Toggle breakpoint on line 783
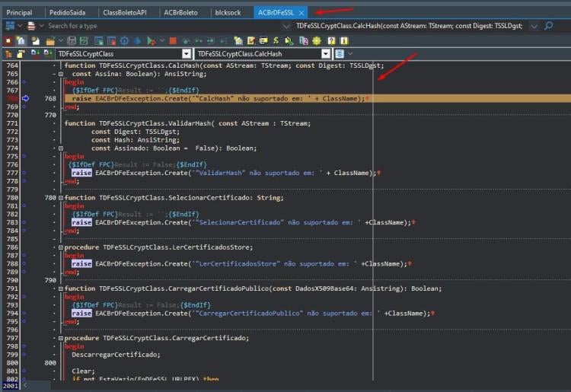 pyautogui.click(x=24, y=222)
